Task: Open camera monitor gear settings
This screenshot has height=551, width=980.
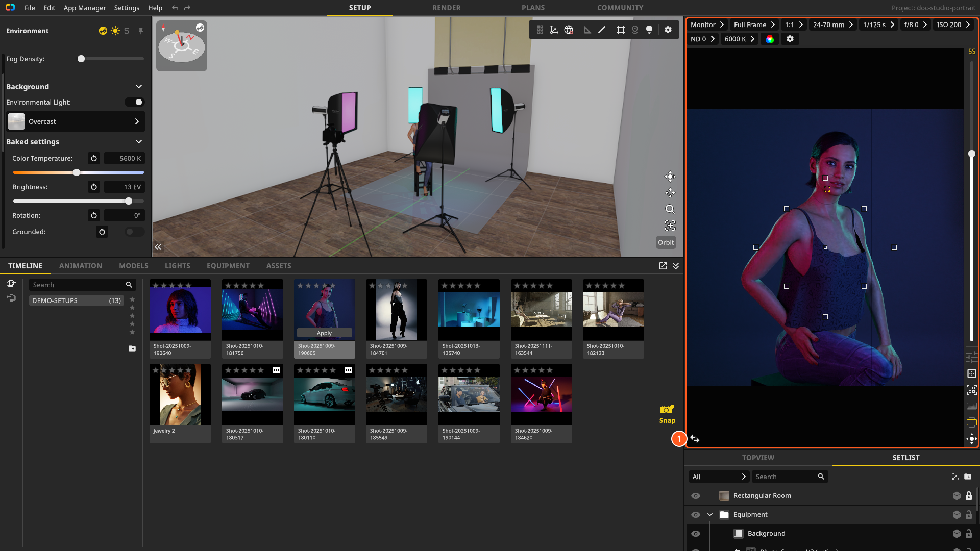Action: (790, 39)
